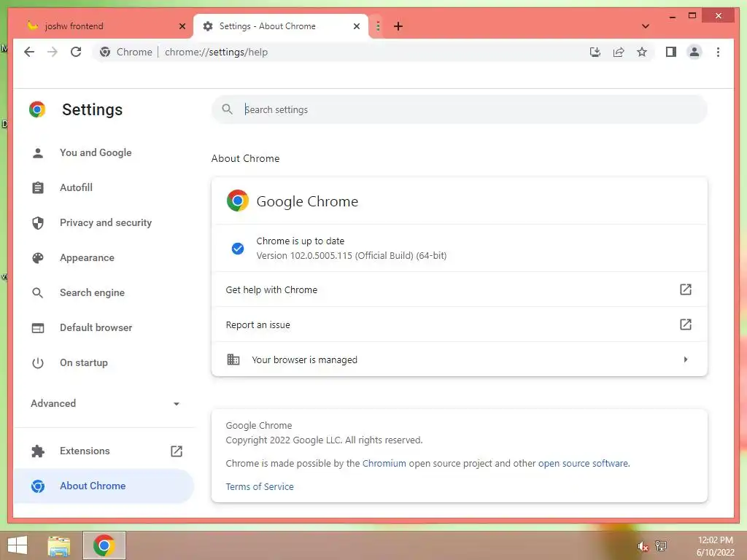Image resolution: width=747 pixels, height=560 pixels.
Task: Close the Settings - About Chrome tab
Action: (x=356, y=26)
